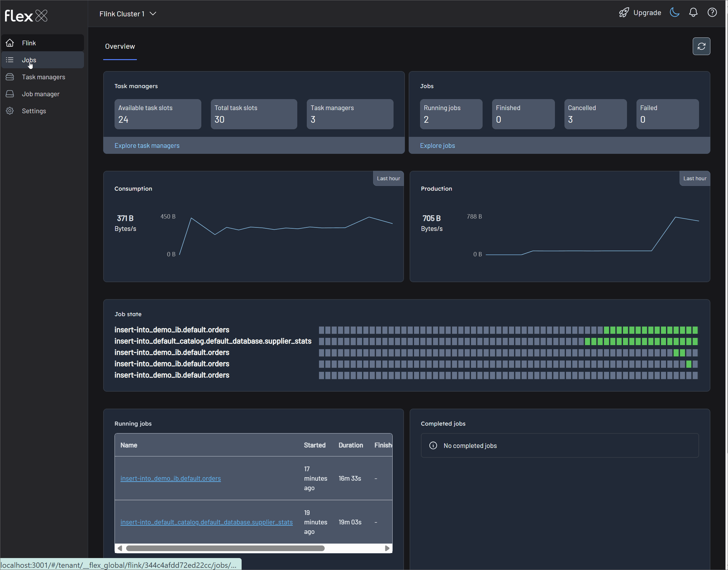
Task: Click the 705 B production value
Action: [x=432, y=218]
